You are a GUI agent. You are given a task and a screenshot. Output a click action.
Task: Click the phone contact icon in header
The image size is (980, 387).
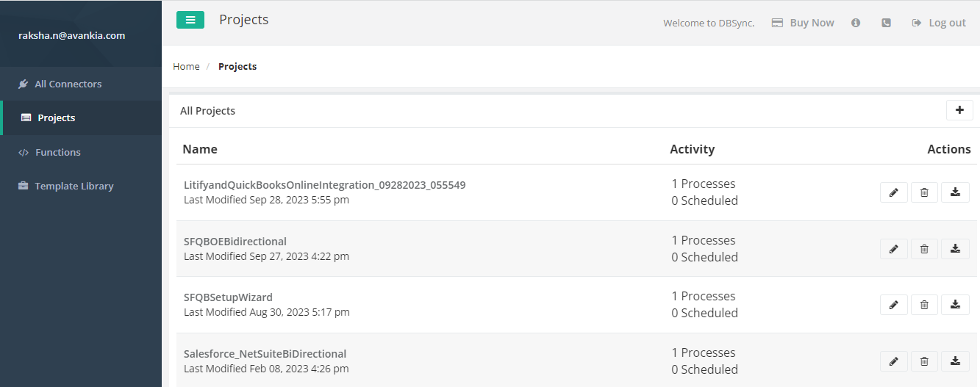886,23
